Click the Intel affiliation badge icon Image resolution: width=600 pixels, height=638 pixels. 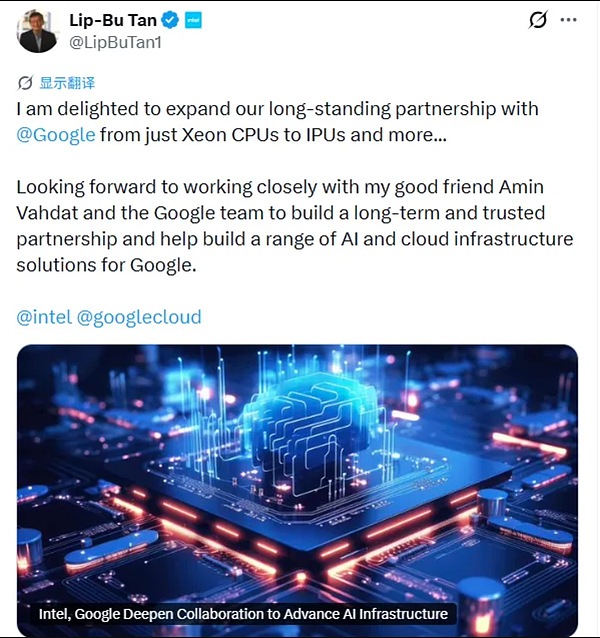(x=192, y=20)
